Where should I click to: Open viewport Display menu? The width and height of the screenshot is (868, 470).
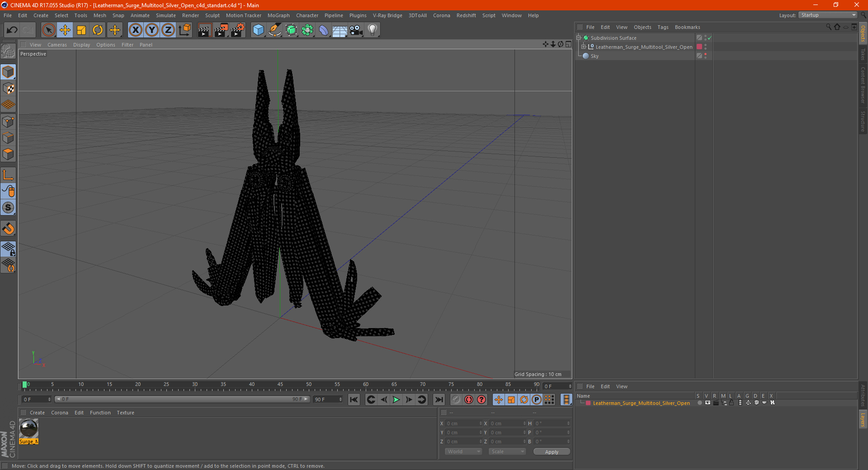click(81, 45)
